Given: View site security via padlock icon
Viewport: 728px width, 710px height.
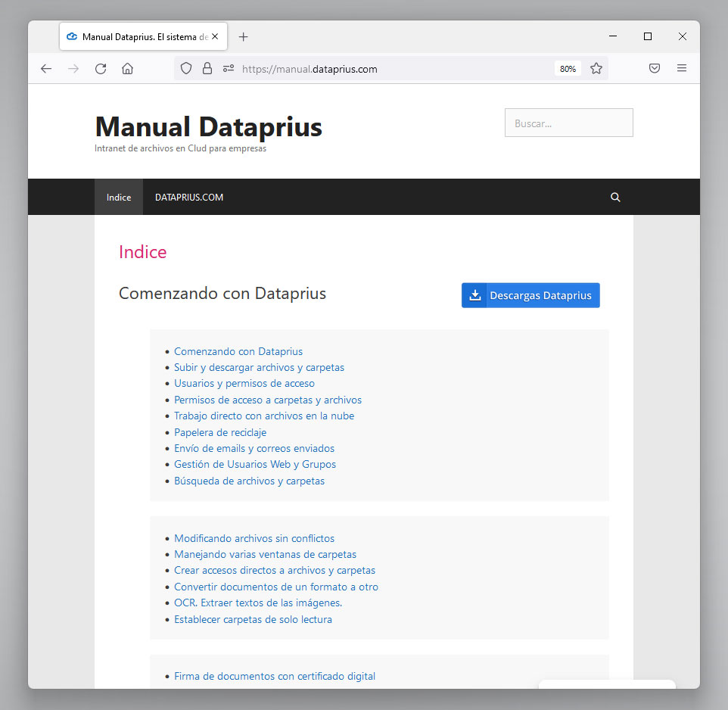Looking at the screenshot, I should tap(207, 69).
